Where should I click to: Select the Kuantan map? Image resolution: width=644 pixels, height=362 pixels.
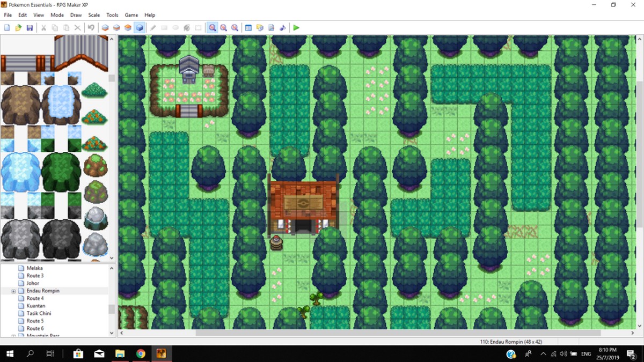(x=35, y=306)
